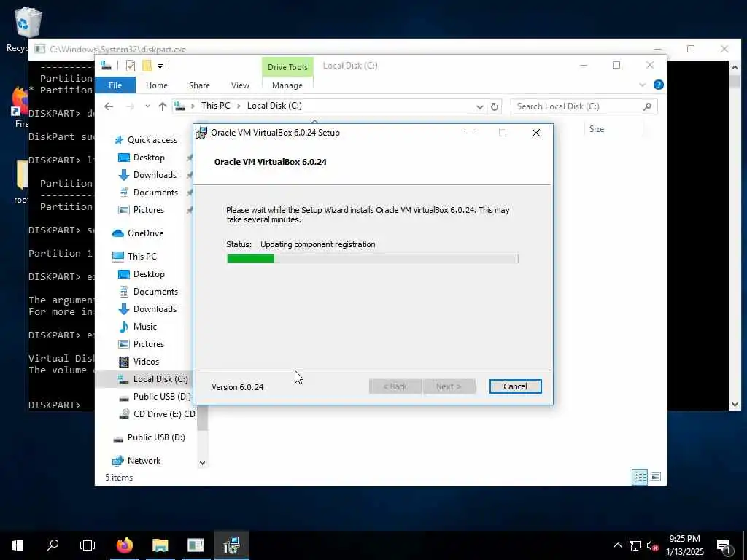This screenshot has width=747, height=560.
Task: Open Customize Quick Access Toolbar dropdown
Action: (160, 66)
